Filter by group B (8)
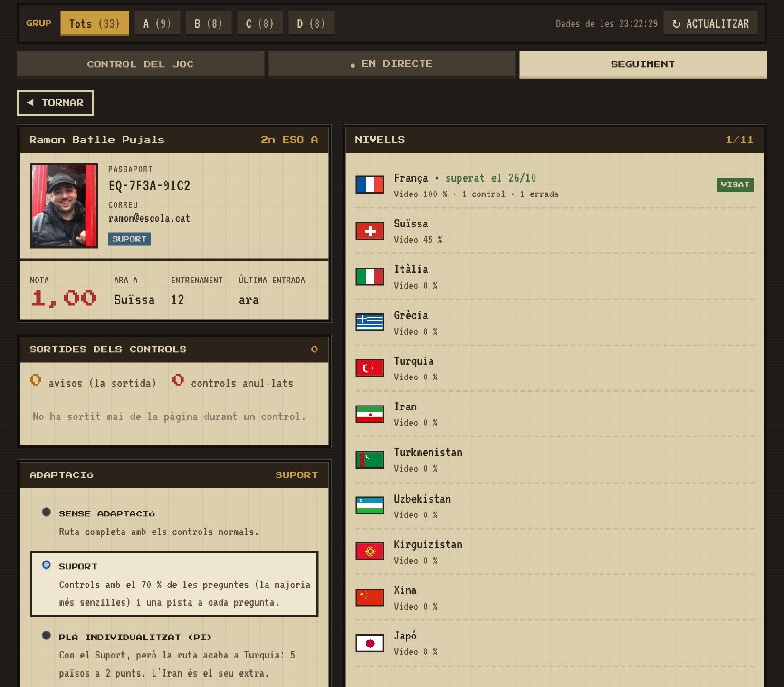This screenshot has height=687, width=784. (209, 23)
